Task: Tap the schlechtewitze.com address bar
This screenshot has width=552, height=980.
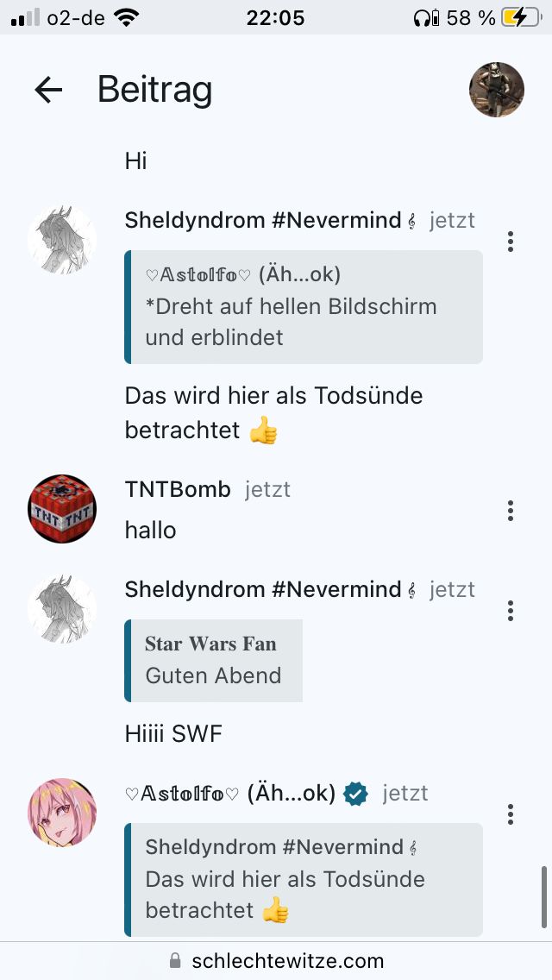Action: point(276,961)
